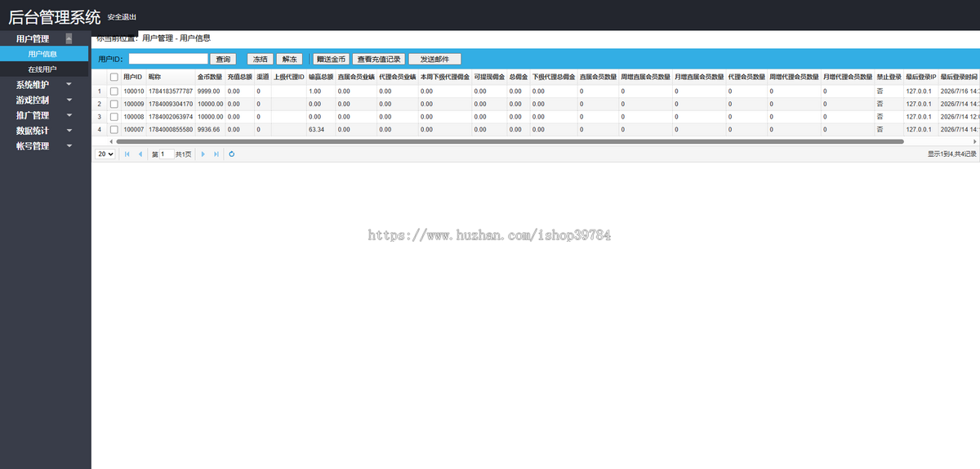Click the 代理会员数量 column header

tap(746, 77)
